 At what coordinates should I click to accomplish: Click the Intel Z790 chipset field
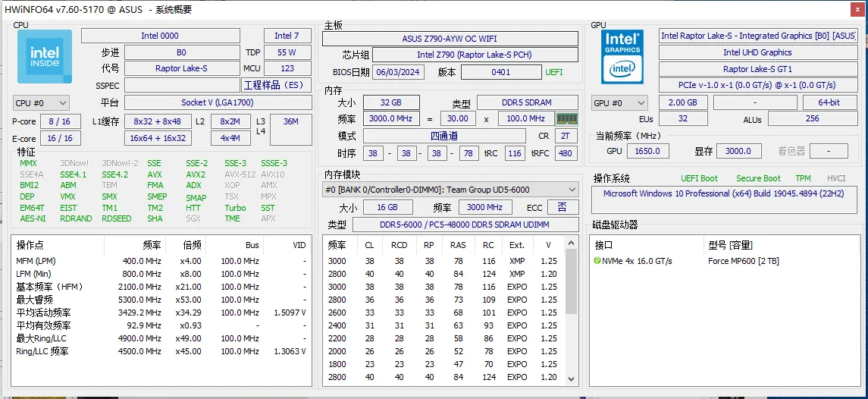click(475, 55)
